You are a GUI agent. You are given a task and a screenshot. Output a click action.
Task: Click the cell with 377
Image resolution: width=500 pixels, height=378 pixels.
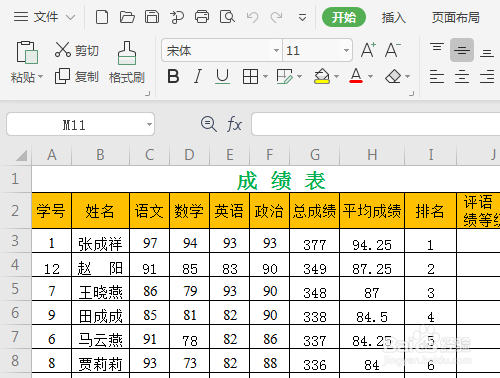[x=315, y=241]
